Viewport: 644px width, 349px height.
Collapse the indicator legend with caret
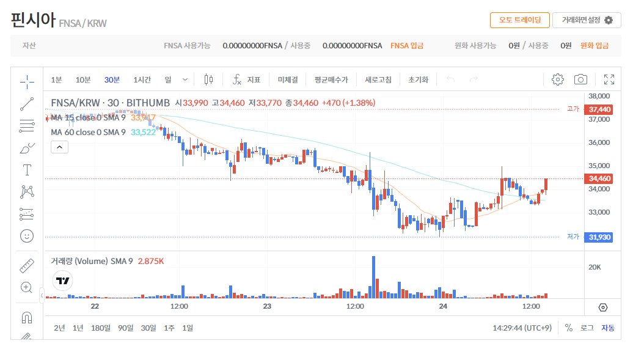[59, 147]
